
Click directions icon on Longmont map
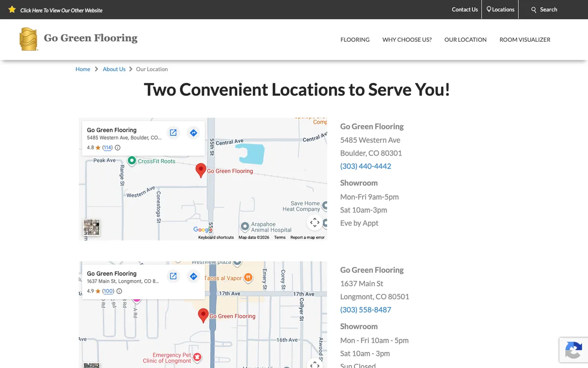[194, 276]
